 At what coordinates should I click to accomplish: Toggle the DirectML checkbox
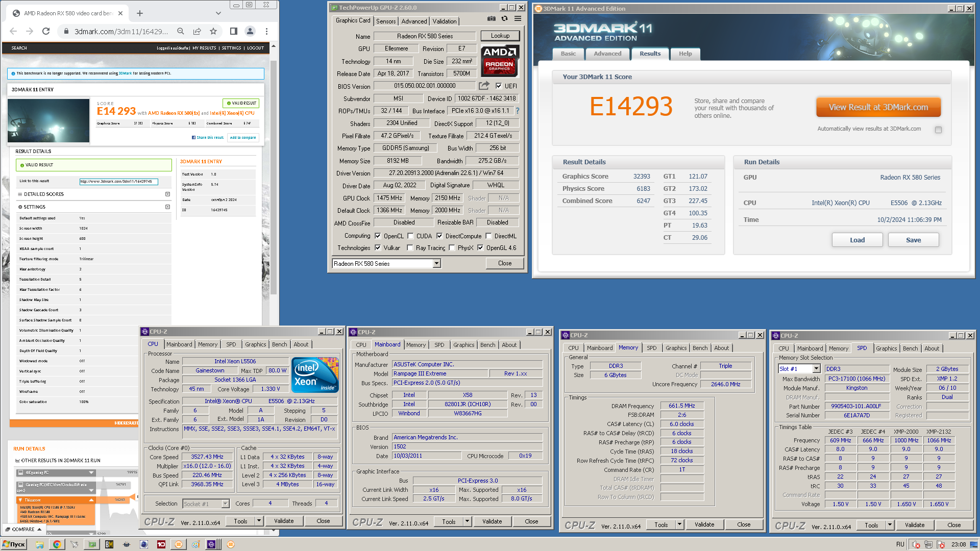click(x=488, y=236)
